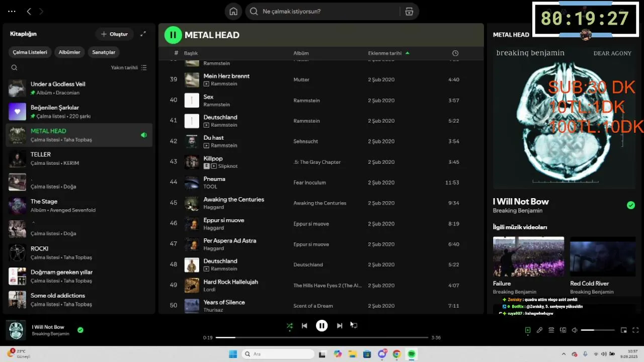Open Scent of a Dream album link

click(x=313, y=306)
